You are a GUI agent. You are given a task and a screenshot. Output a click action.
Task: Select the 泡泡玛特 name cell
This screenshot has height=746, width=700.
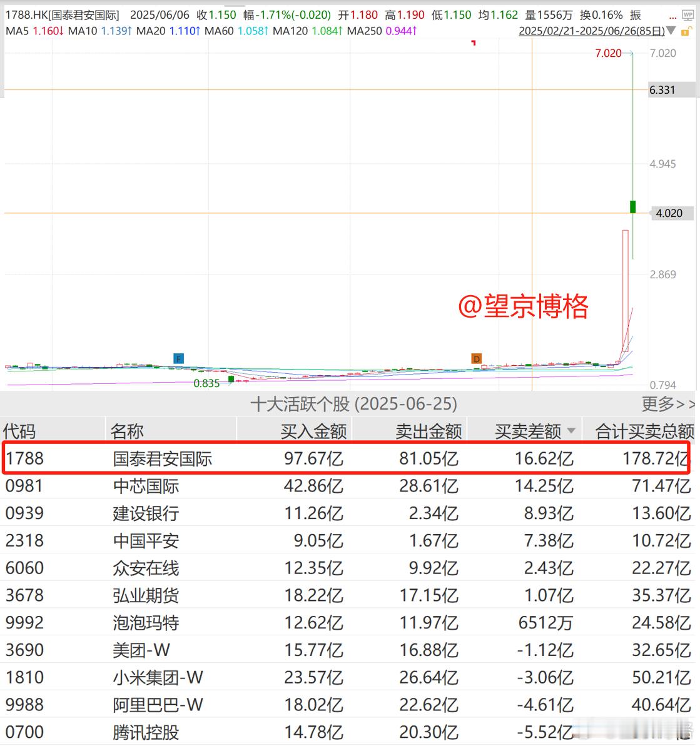[146, 623]
